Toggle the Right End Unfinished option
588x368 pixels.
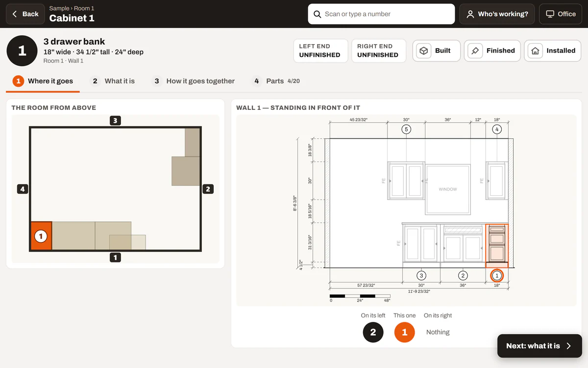[379, 51]
